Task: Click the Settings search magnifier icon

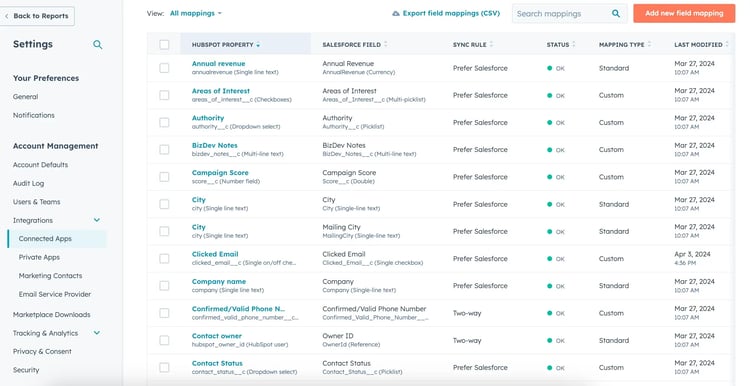Action: pyautogui.click(x=98, y=44)
